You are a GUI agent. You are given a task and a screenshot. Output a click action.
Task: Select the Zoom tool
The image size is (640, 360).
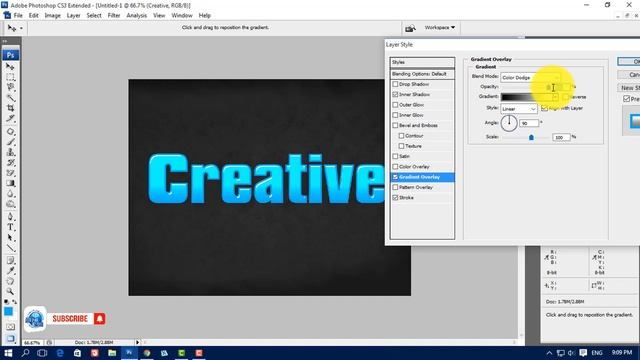pyautogui.click(x=11, y=291)
